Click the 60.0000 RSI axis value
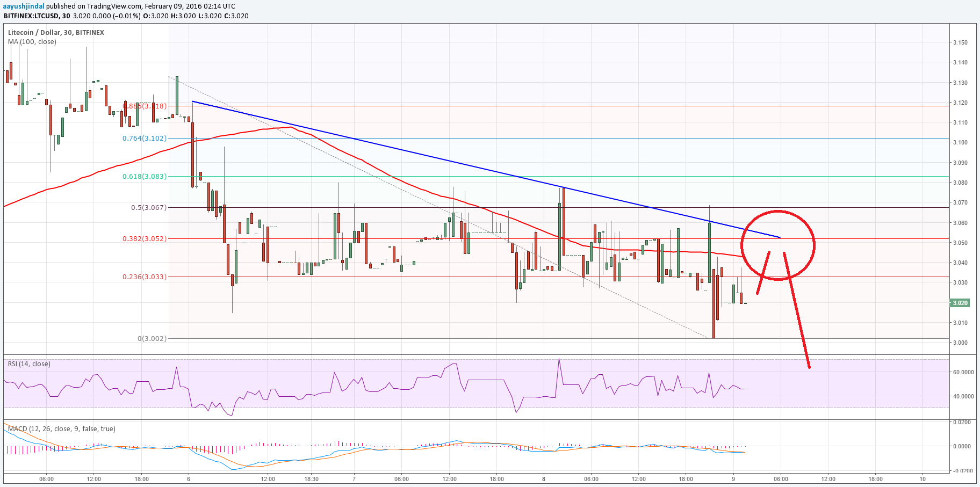The image size is (980, 487). (963, 372)
